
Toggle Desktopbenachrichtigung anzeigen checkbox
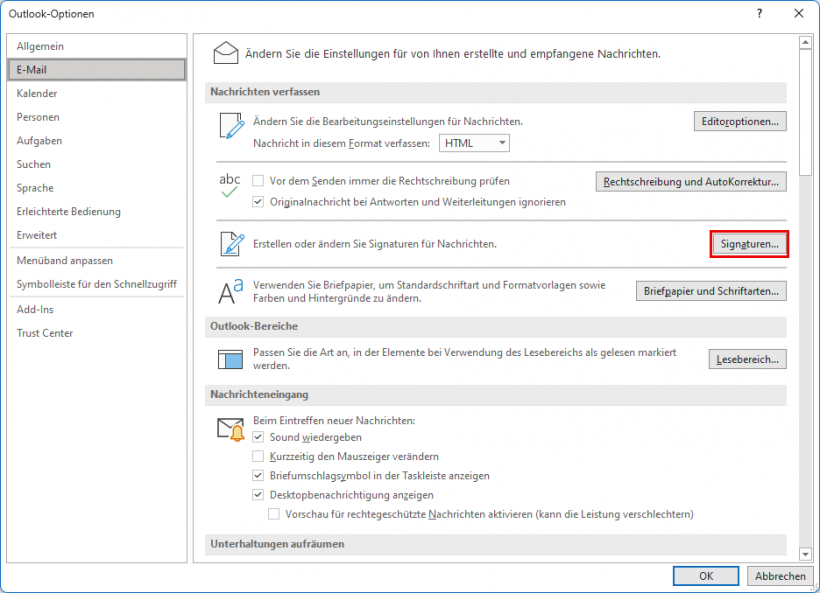[258, 495]
